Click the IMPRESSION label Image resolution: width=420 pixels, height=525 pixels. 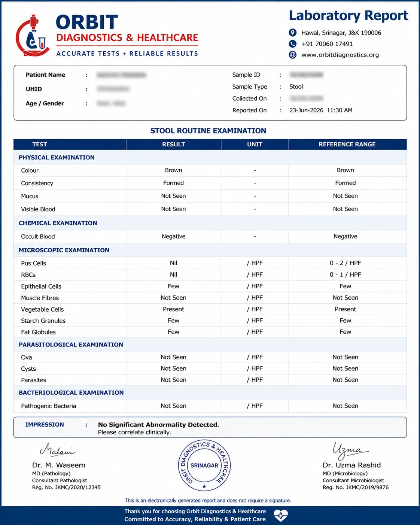click(x=45, y=425)
